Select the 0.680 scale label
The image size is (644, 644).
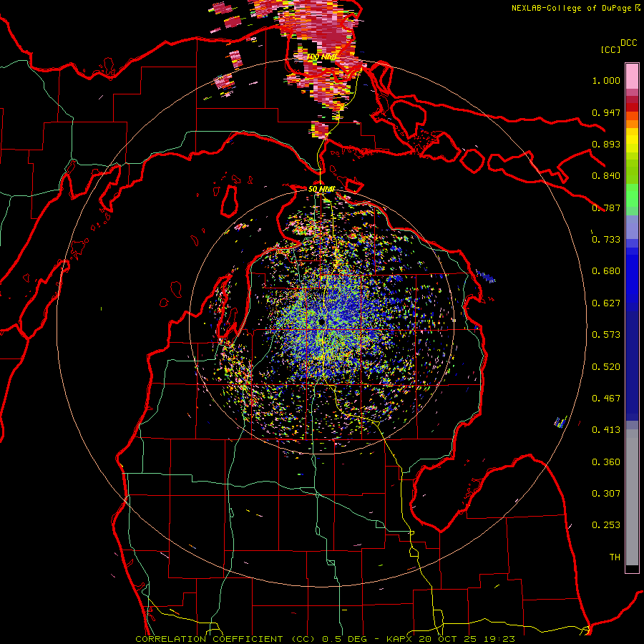click(x=606, y=271)
